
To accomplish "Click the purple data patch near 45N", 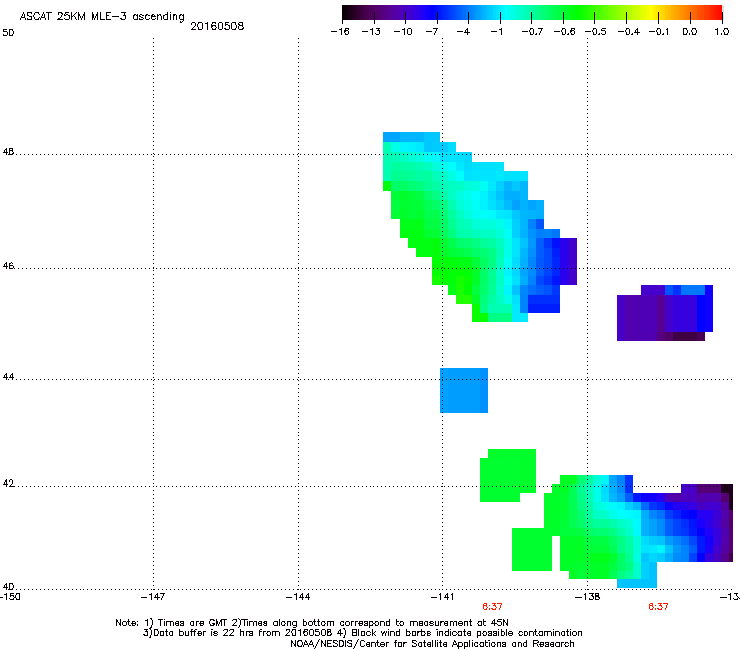I will pyautogui.click(x=664, y=312).
